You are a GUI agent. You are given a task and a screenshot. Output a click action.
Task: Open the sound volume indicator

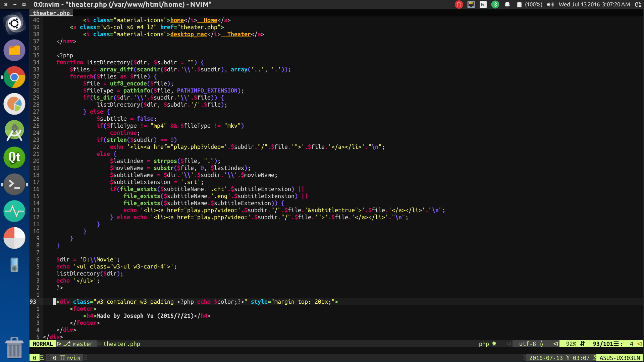[x=550, y=5]
